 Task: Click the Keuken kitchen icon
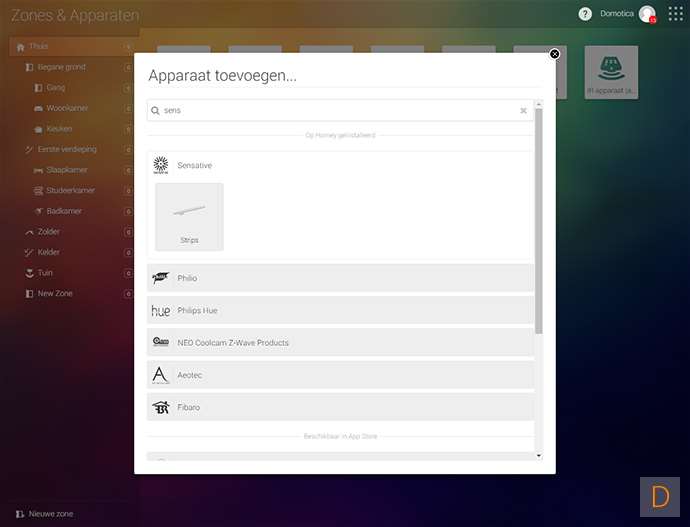[x=39, y=129]
